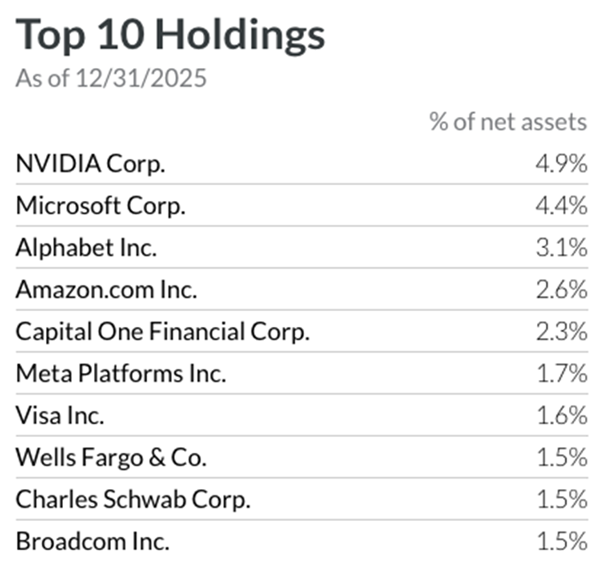
Task: Select Visa's 1.6% percentage value
Action: point(560,417)
